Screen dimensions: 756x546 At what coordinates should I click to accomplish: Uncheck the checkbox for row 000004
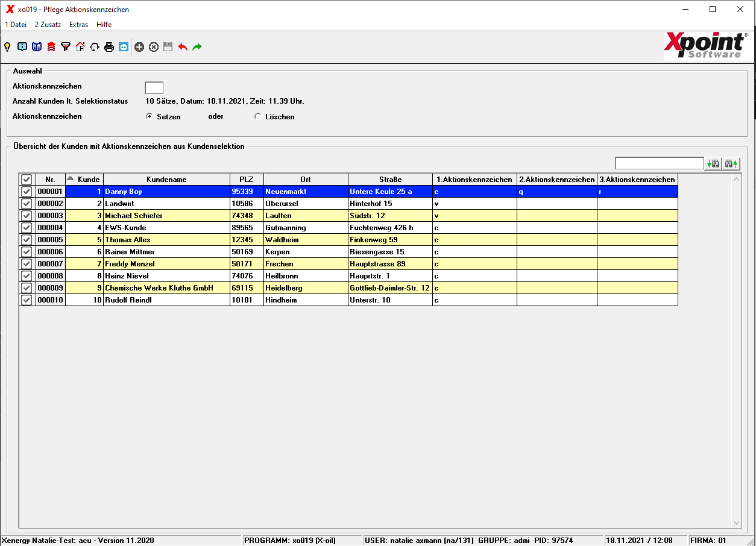click(x=27, y=228)
